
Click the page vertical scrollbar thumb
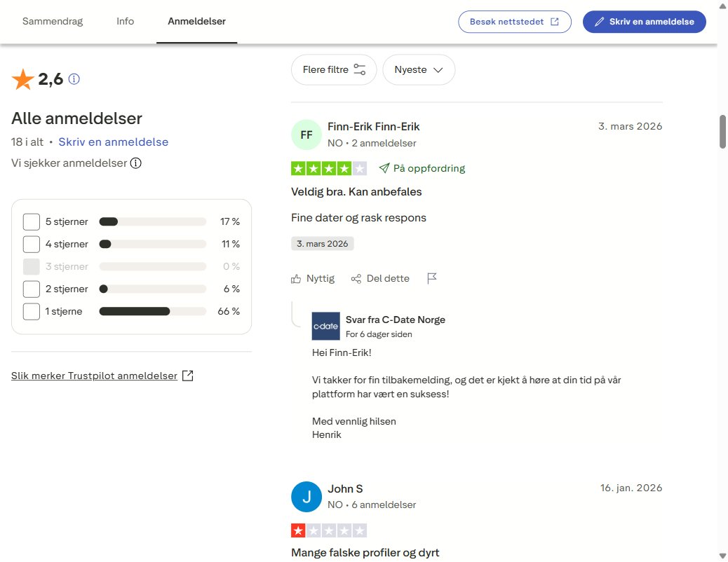pos(723,132)
